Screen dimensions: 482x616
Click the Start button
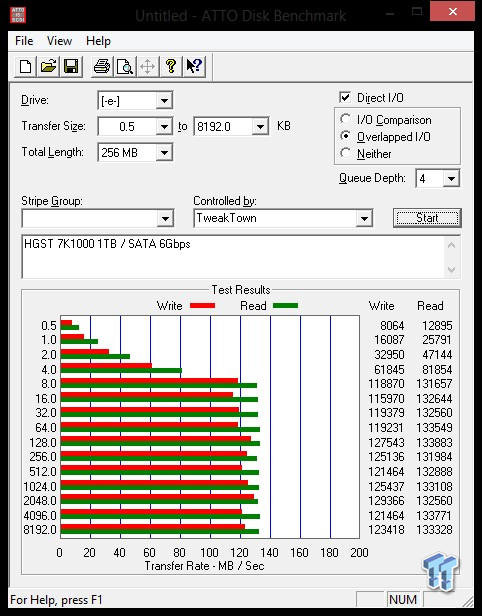click(427, 218)
